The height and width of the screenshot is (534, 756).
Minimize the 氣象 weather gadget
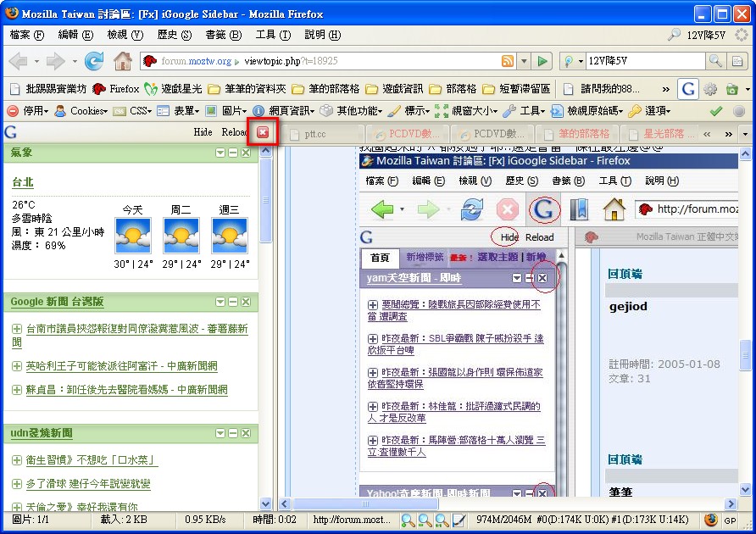[233, 153]
